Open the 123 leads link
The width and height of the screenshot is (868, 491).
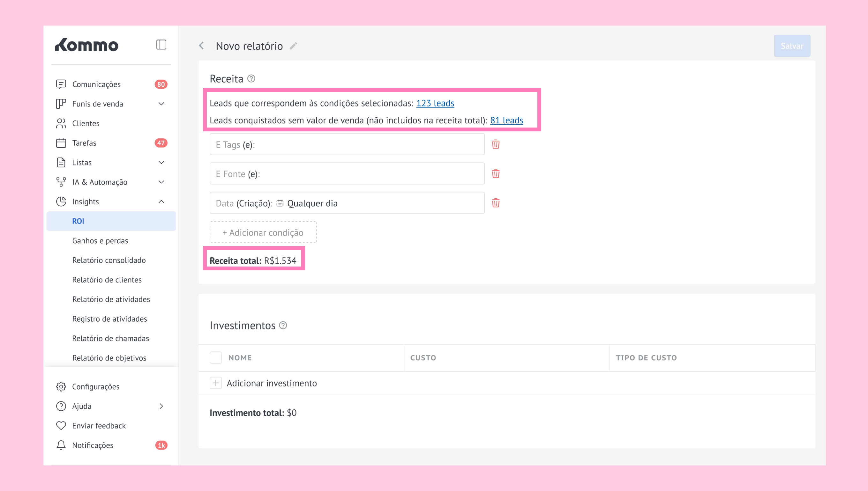[x=435, y=103]
